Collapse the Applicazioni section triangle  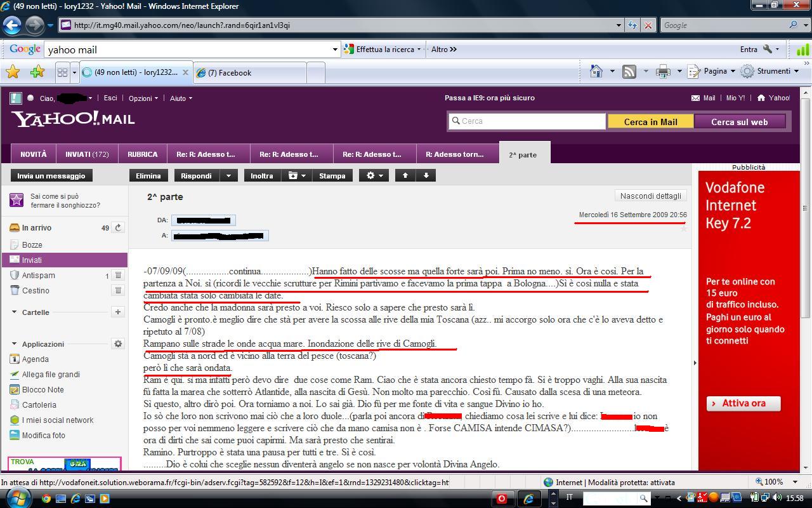[14, 344]
